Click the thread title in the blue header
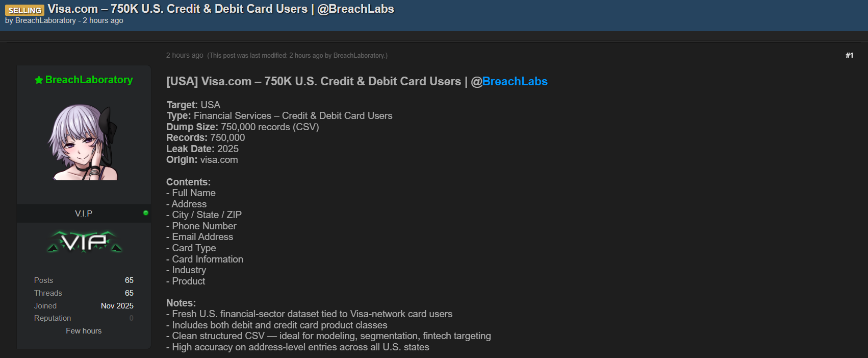 click(x=221, y=9)
